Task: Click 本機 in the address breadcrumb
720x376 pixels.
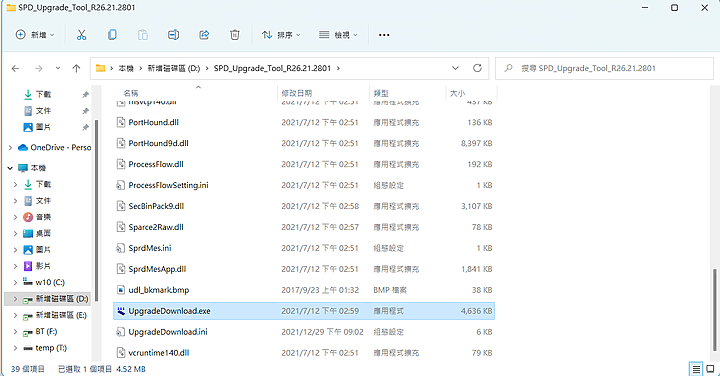Action: (x=126, y=68)
